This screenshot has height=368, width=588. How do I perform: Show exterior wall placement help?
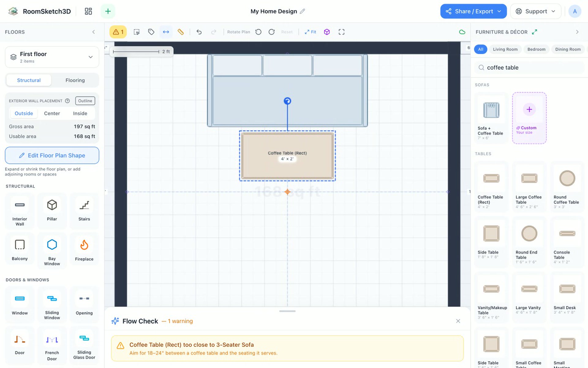(67, 101)
